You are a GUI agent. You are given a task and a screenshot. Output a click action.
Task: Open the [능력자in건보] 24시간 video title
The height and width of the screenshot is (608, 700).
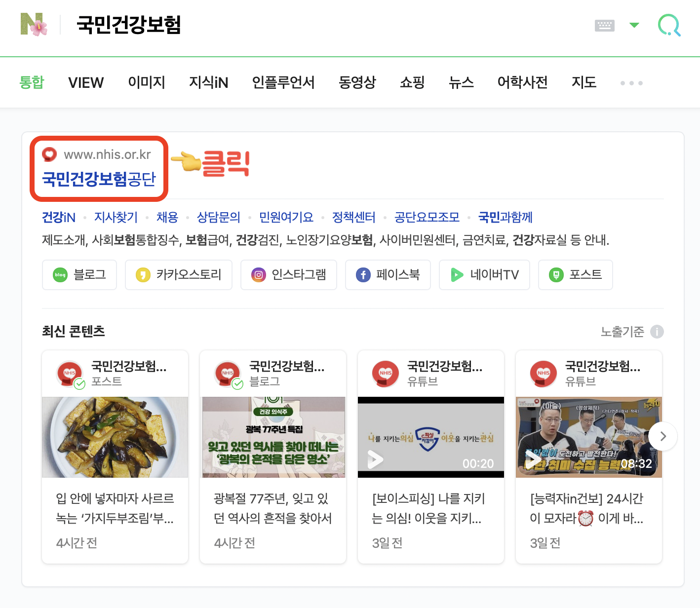tap(587, 508)
